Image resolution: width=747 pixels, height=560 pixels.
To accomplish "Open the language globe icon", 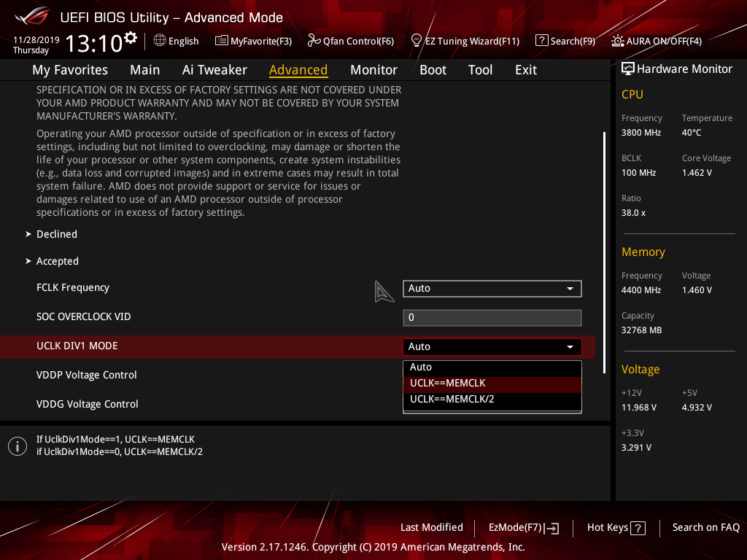I will [x=160, y=41].
